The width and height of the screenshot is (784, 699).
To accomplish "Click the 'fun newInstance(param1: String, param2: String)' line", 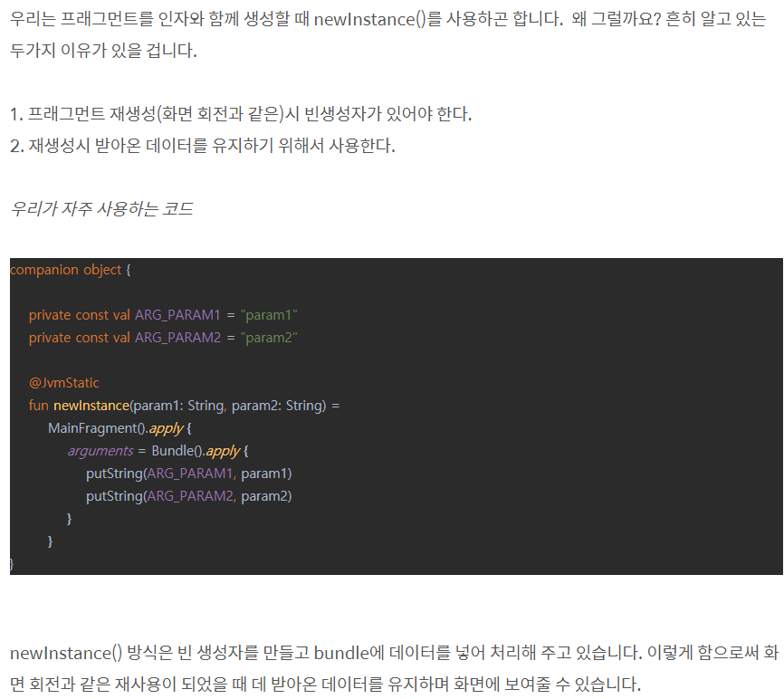I will point(184,406).
